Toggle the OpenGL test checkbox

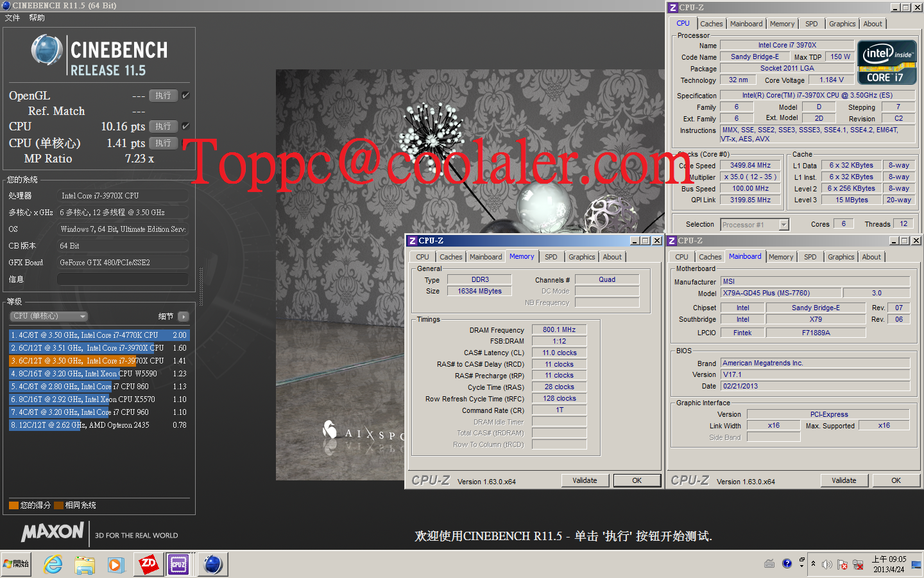coord(186,95)
